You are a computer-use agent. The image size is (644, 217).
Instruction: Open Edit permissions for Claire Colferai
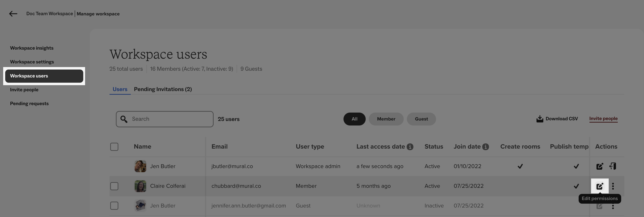[600, 186]
